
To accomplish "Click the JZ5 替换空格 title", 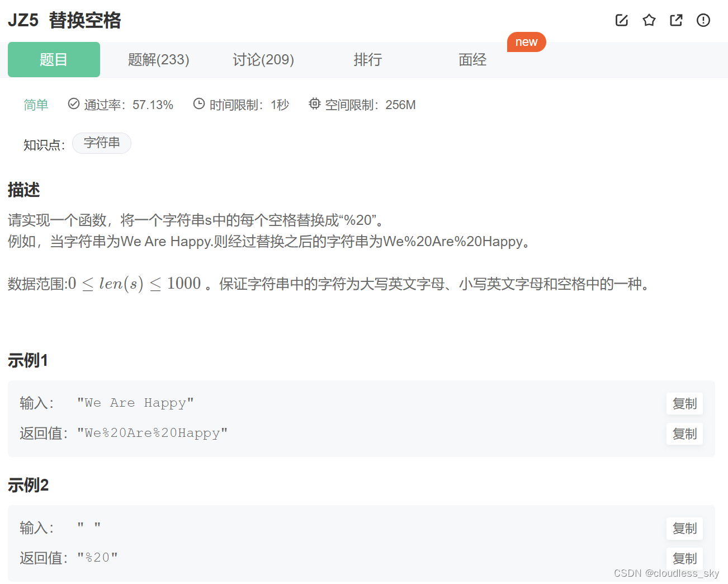I will click(64, 20).
